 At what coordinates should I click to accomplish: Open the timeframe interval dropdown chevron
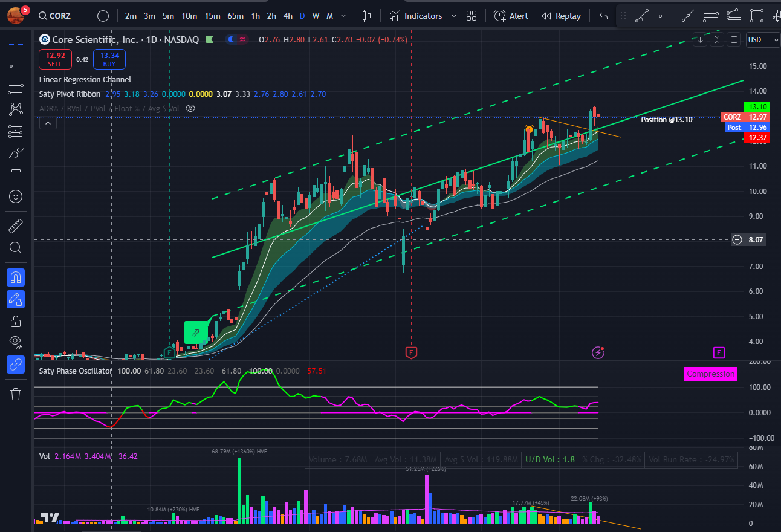pyautogui.click(x=342, y=16)
